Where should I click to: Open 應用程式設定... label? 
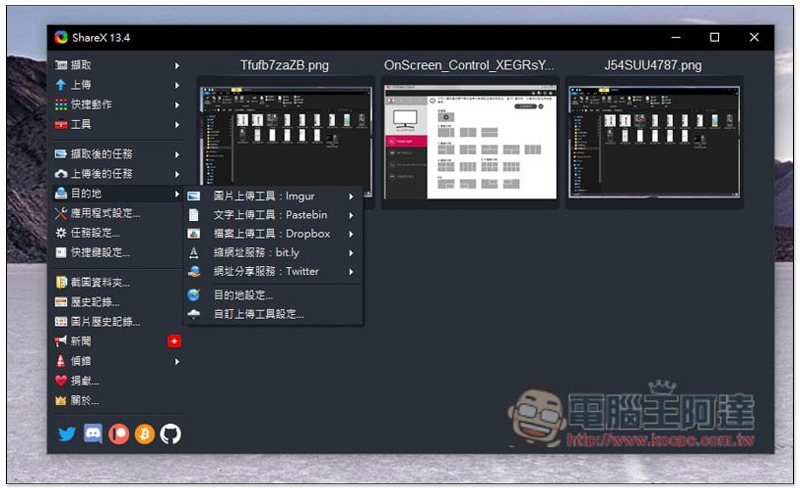point(105,213)
